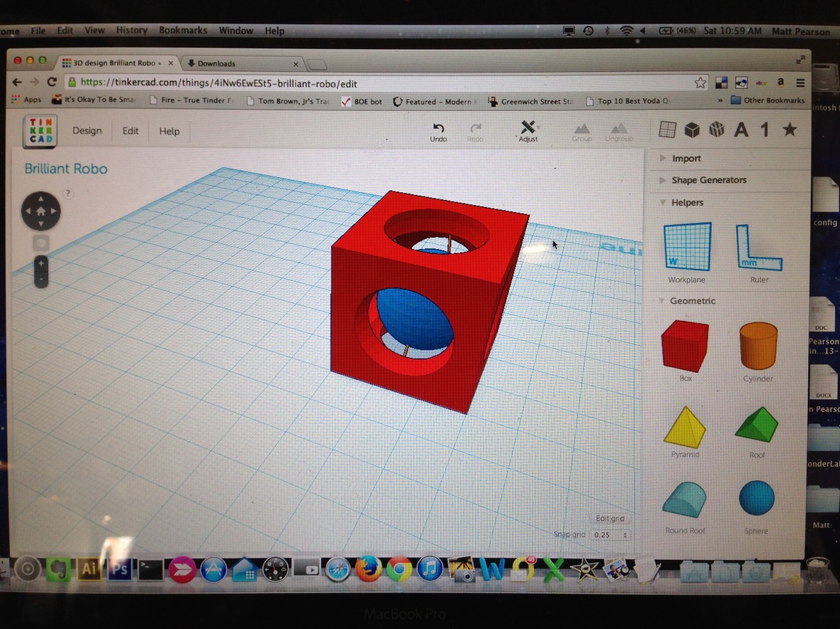
Task: Open the Design menu
Action: [87, 131]
